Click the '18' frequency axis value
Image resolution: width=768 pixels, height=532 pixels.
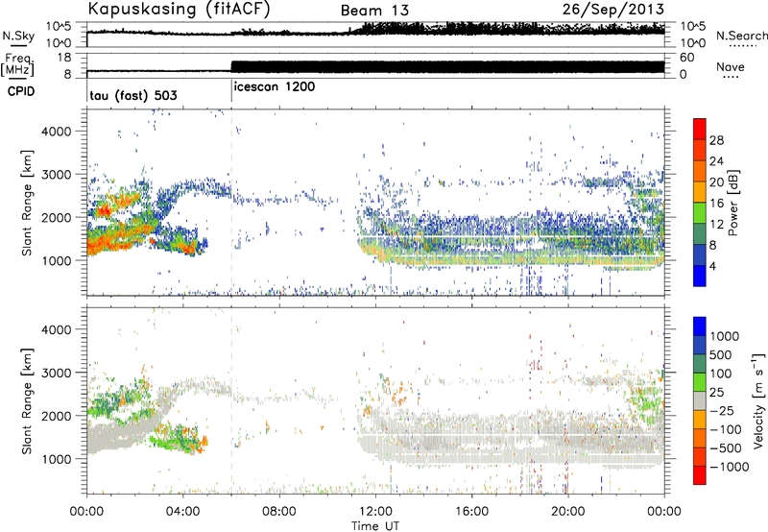(x=64, y=58)
